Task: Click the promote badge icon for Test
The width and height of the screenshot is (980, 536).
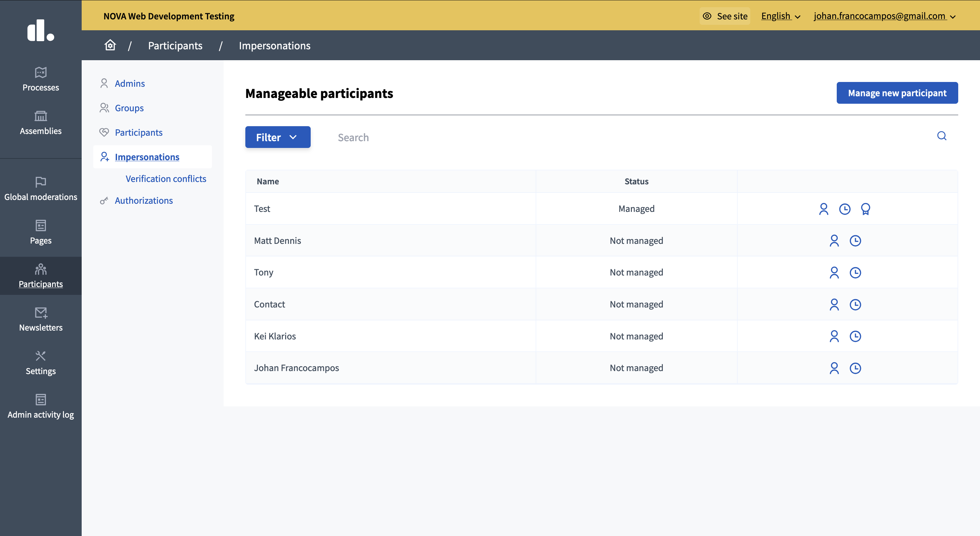Action: pyautogui.click(x=865, y=209)
